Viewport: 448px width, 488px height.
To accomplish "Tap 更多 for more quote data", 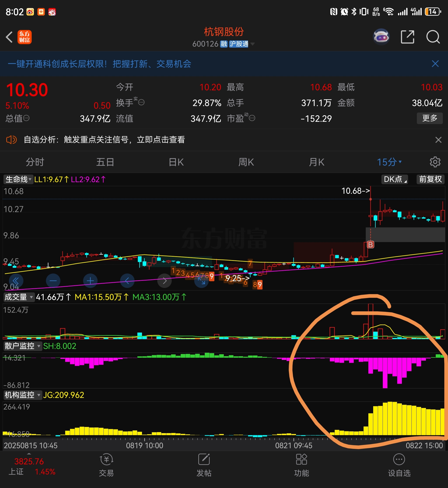I will click(430, 118).
